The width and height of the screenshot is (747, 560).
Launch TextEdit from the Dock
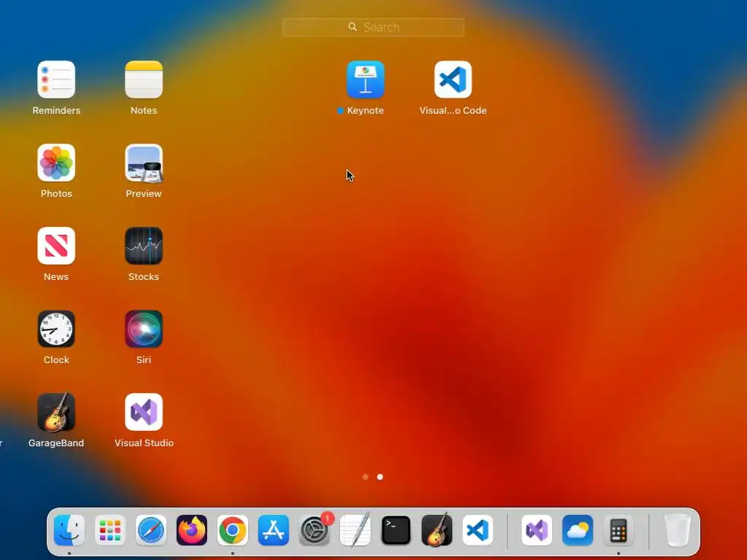point(355,530)
